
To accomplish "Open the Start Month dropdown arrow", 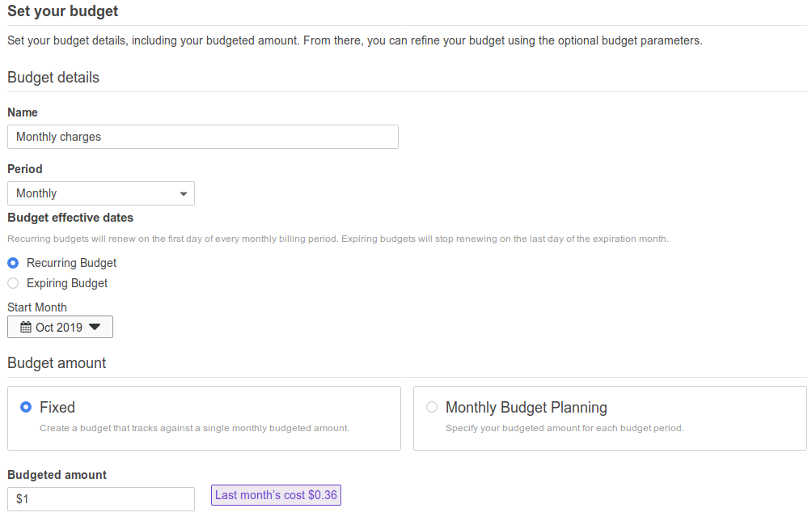I will [x=95, y=327].
